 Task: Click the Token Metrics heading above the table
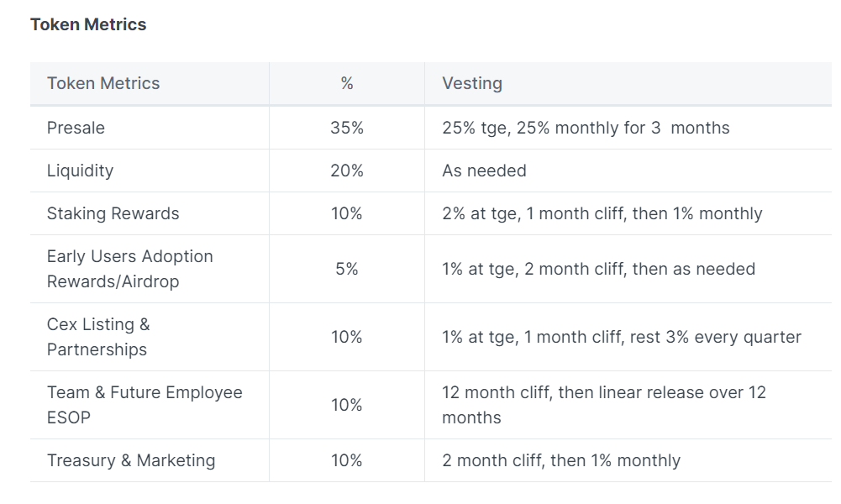click(x=88, y=24)
